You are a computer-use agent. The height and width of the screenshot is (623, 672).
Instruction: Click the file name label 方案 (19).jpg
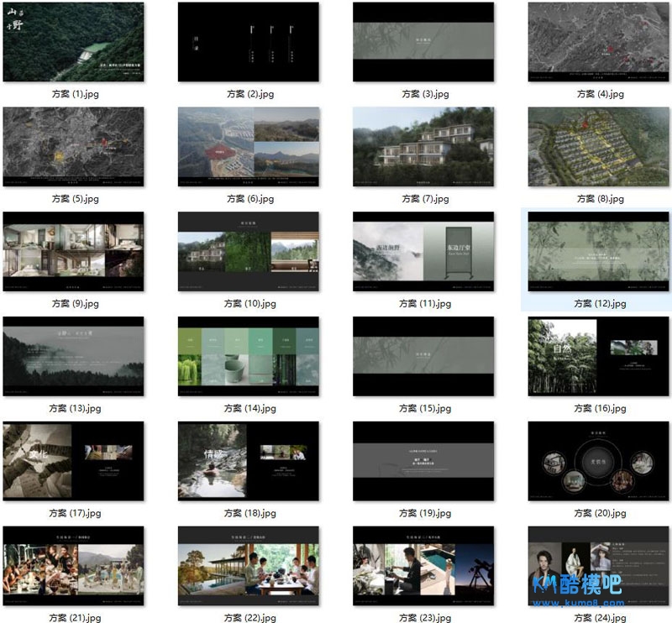point(425,513)
